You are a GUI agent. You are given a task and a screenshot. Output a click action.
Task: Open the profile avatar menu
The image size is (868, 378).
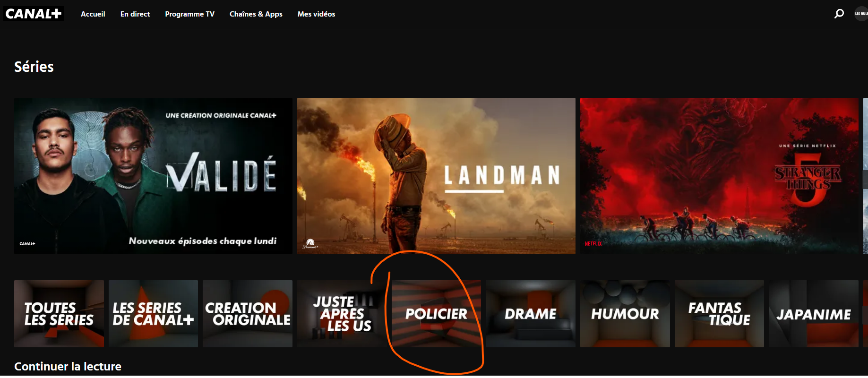click(861, 14)
